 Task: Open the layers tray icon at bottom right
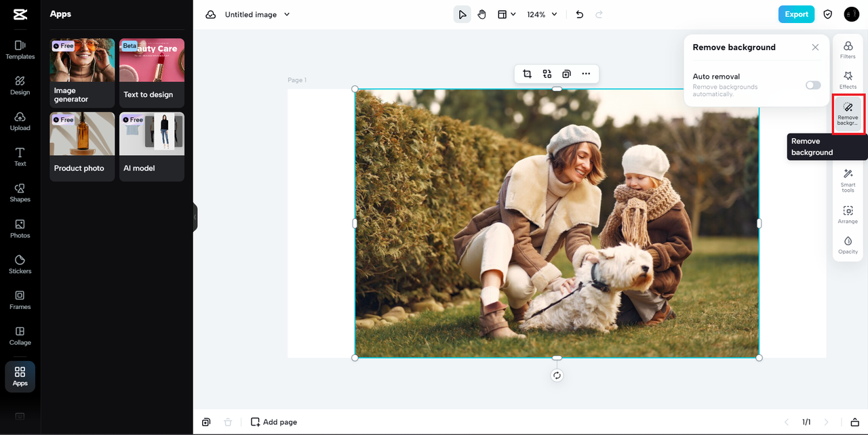click(x=854, y=422)
